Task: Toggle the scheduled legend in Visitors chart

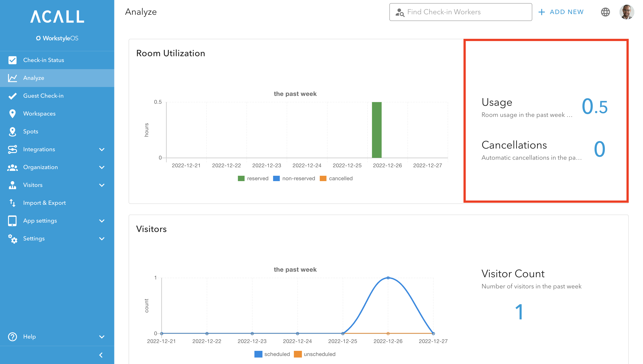Action: (x=272, y=354)
